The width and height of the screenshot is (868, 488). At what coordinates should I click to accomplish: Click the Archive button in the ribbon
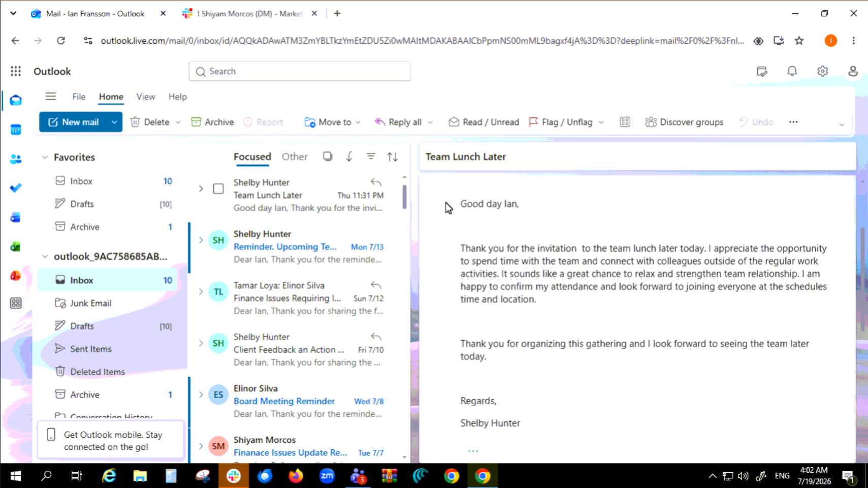click(x=212, y=122)
